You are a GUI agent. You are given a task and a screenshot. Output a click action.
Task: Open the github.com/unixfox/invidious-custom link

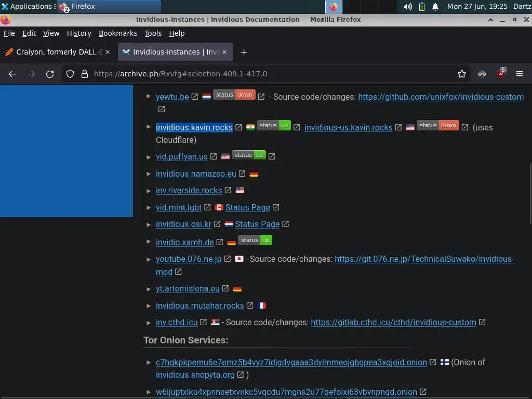(441, 97)
